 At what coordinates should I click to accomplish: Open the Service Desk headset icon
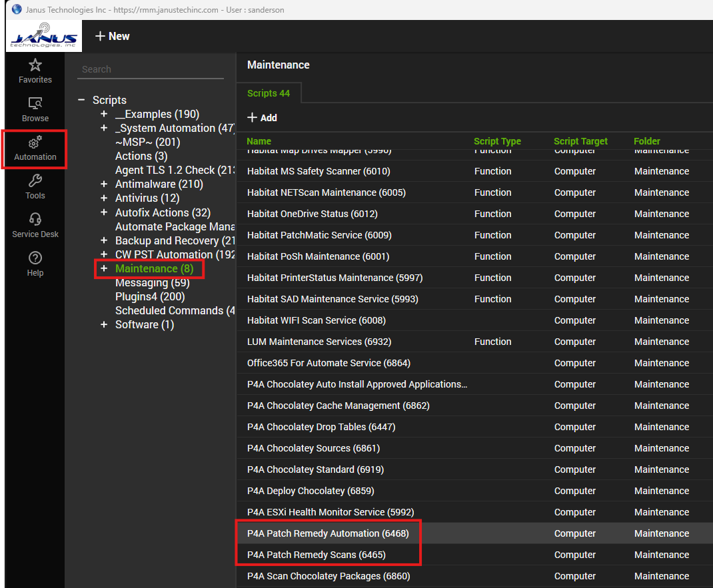pos(35,220)
